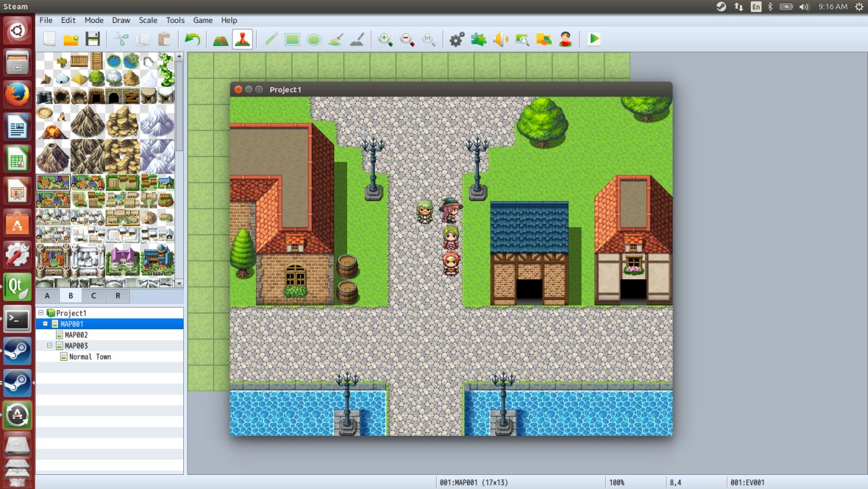Open the Database gear icon
The image size is (868, 489).
[x=457, y=39]
